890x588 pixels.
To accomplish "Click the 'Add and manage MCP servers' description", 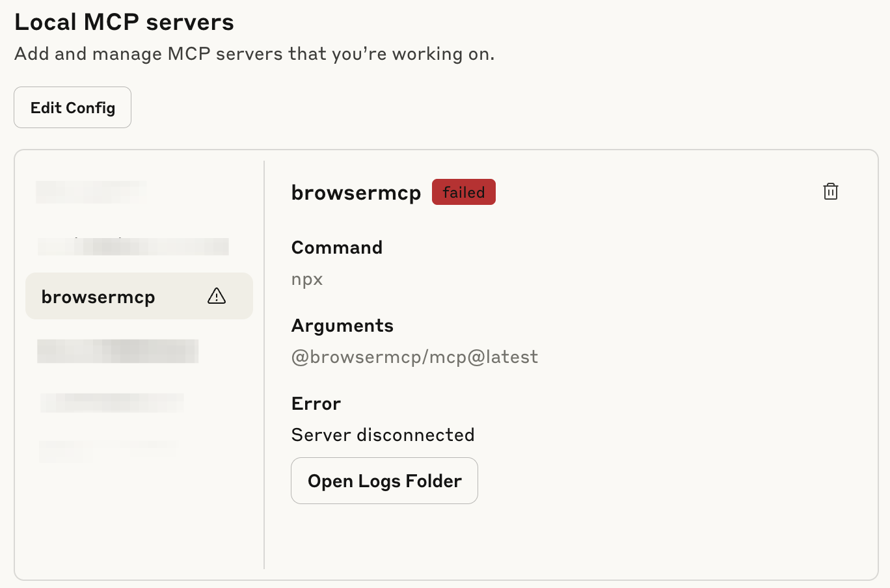I will click(254, 53).
